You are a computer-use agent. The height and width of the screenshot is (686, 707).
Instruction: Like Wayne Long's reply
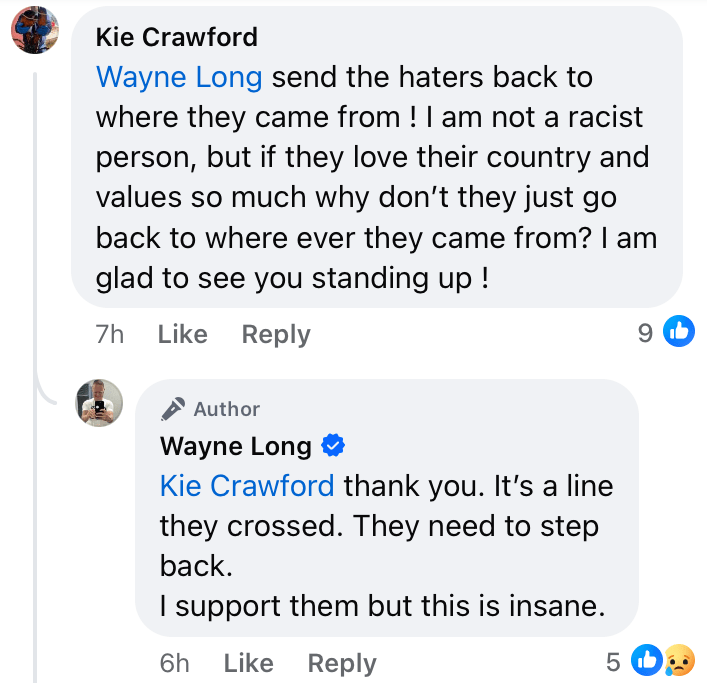point(248,663)
